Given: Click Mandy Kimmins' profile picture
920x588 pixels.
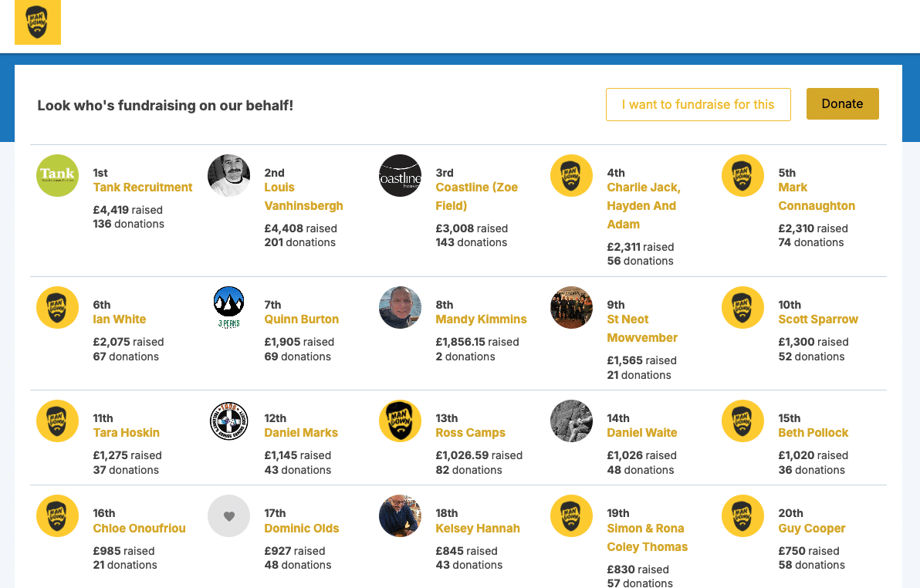Looking at the screenshot, I should [x=400, y=307].
